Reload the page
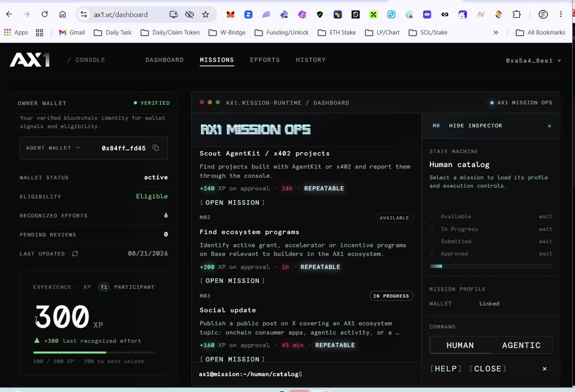 click(45, 14)
